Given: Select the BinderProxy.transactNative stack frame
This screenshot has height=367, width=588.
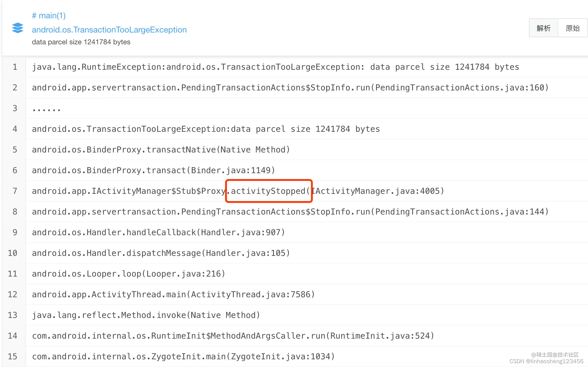Looking at the screenshot, I should click(161, 150).
